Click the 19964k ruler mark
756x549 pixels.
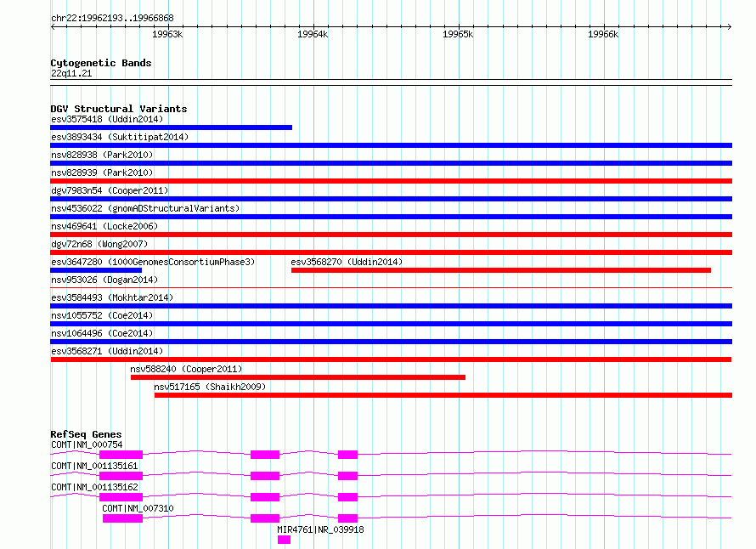[313, 34]
